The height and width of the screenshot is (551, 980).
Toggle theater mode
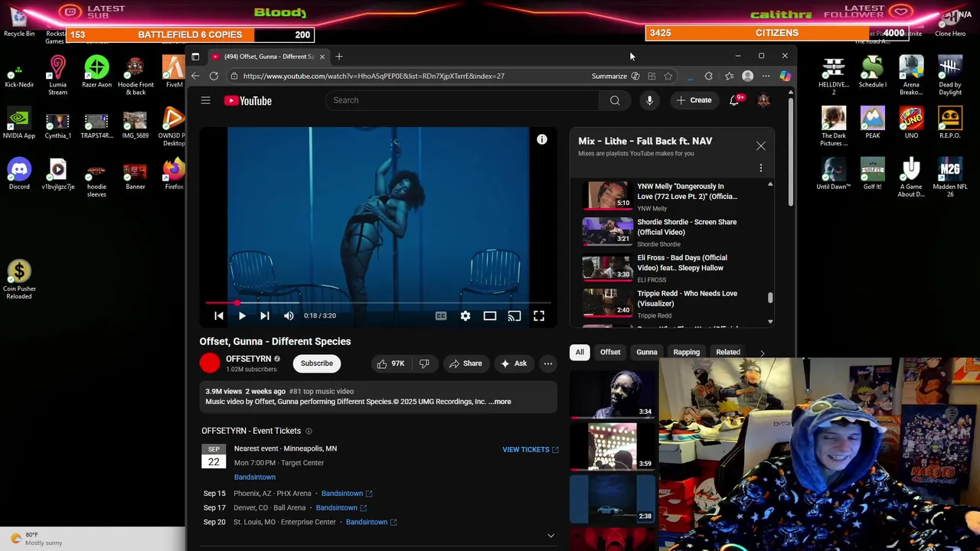(490, 315)
